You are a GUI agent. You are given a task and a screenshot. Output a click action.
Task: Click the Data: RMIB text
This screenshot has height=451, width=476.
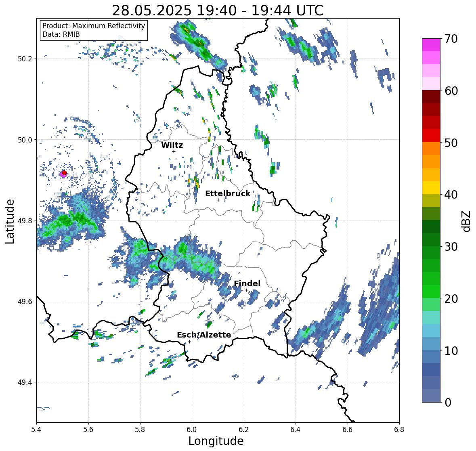61,34
